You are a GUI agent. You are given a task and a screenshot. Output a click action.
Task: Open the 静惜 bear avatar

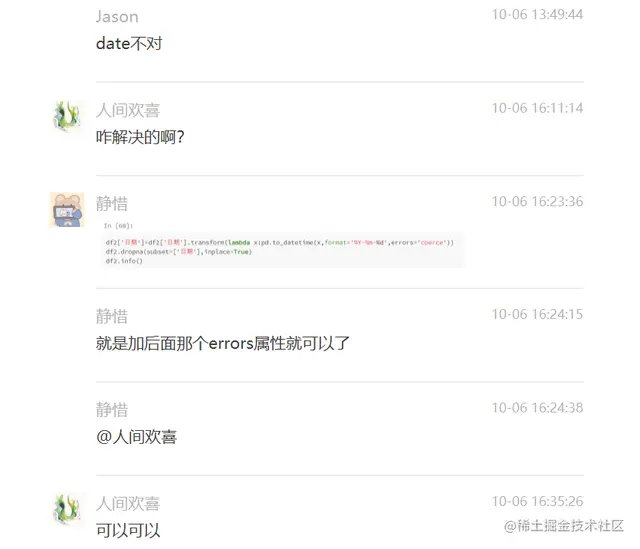[67, 209]
